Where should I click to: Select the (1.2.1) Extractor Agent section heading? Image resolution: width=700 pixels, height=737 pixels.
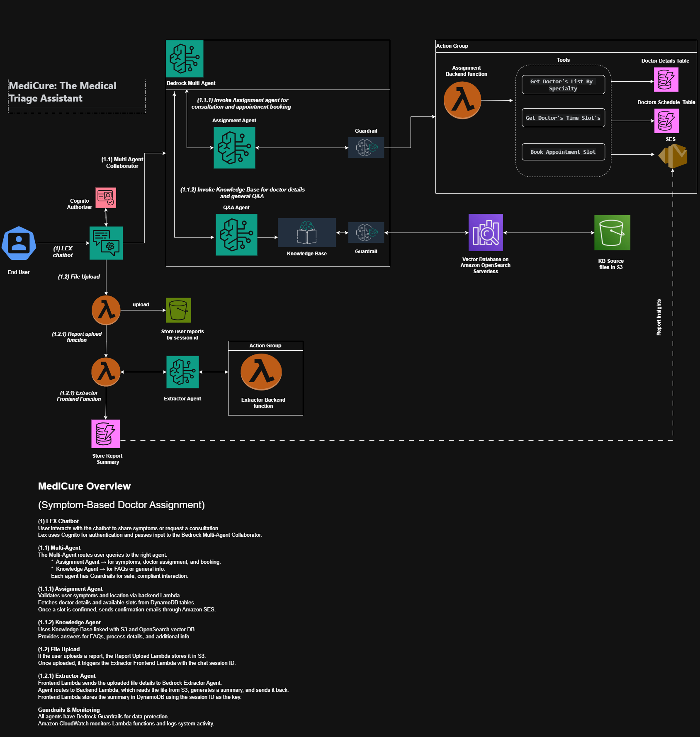pyautogui.click(x=67, y=676)
